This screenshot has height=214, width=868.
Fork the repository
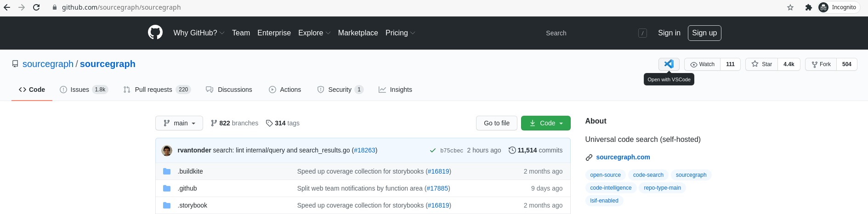click(821, 64)
